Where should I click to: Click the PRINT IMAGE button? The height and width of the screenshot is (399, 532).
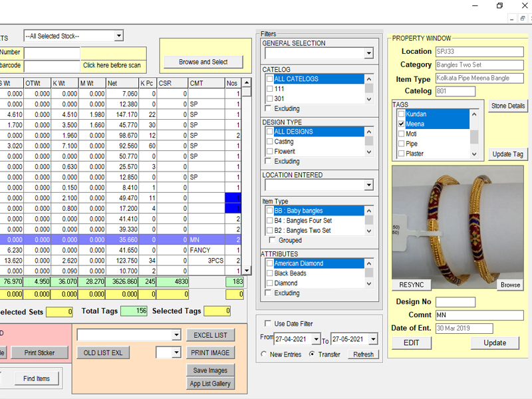(x=210, y=352)
